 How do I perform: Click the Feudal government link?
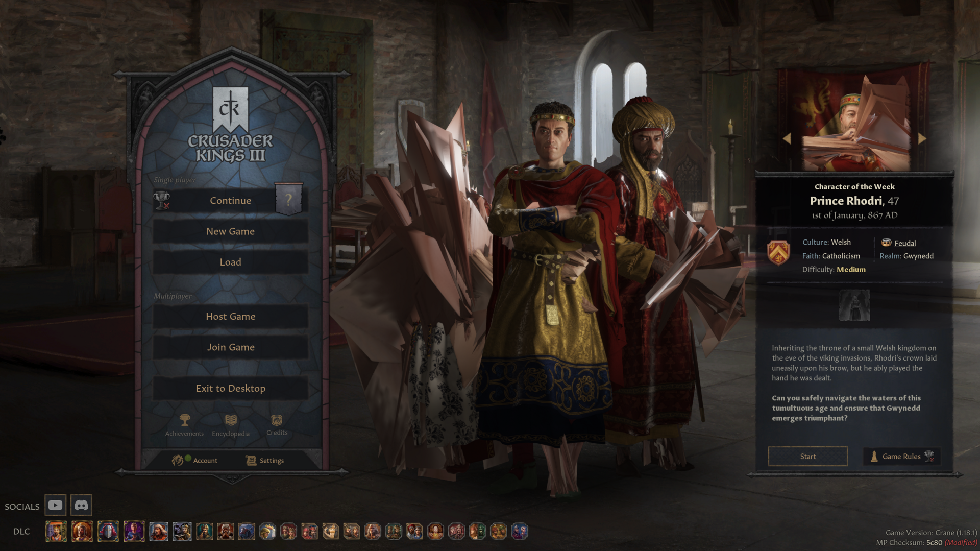[905, 243]
